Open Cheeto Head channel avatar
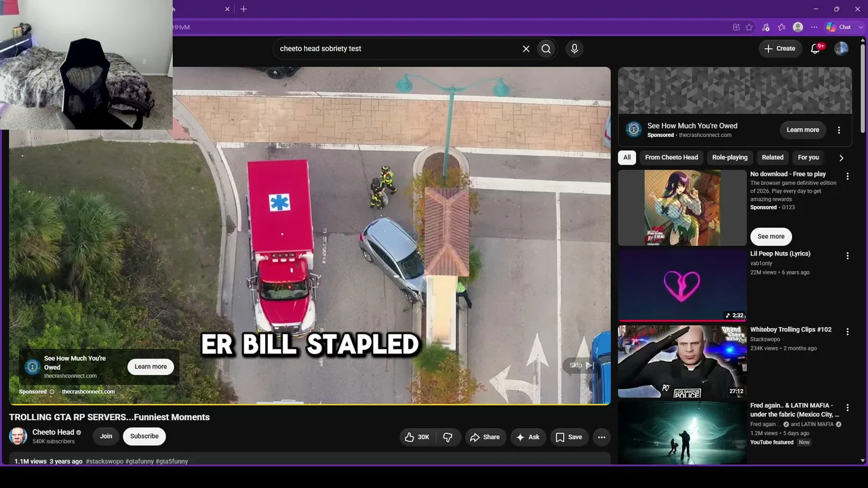Image resolution: width=868 pixels, height=488 pixels. (x=18, y=436)
